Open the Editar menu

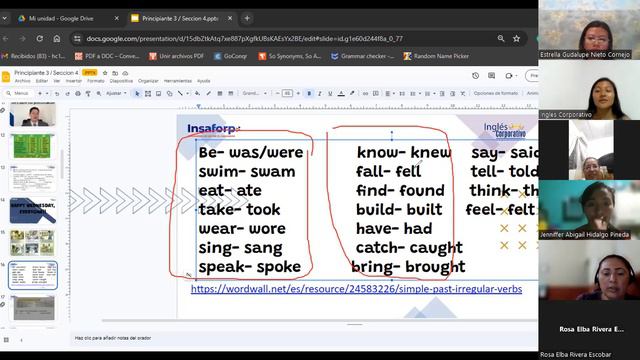[x=42, y=81]
